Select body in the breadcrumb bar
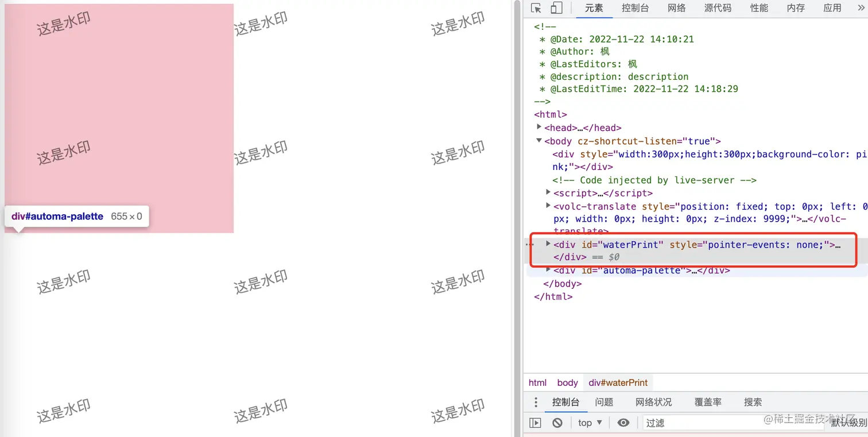The height and width of the screenshot is (437, 868). [567, 382]
